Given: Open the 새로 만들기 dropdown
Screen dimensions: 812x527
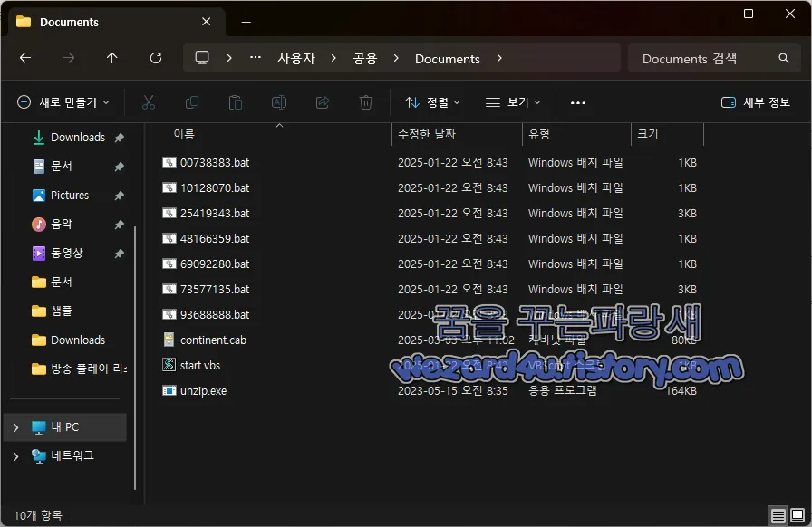Looking at the screenshot, I should [x=63, y=102].
